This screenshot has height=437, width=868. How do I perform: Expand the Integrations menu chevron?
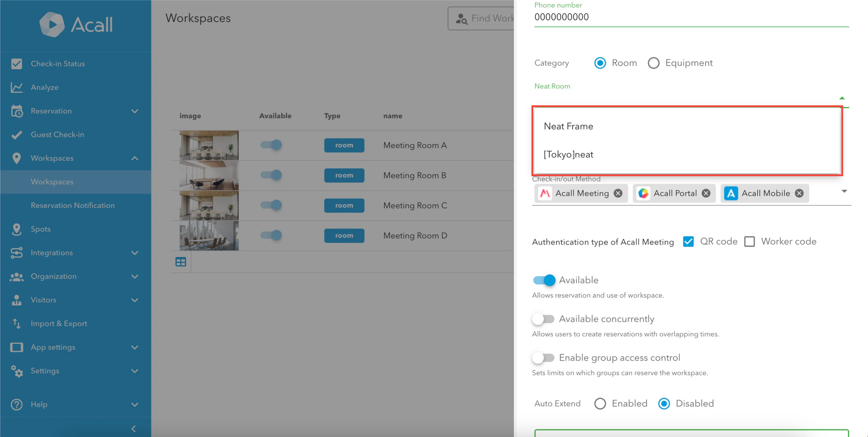pos(135,253)
